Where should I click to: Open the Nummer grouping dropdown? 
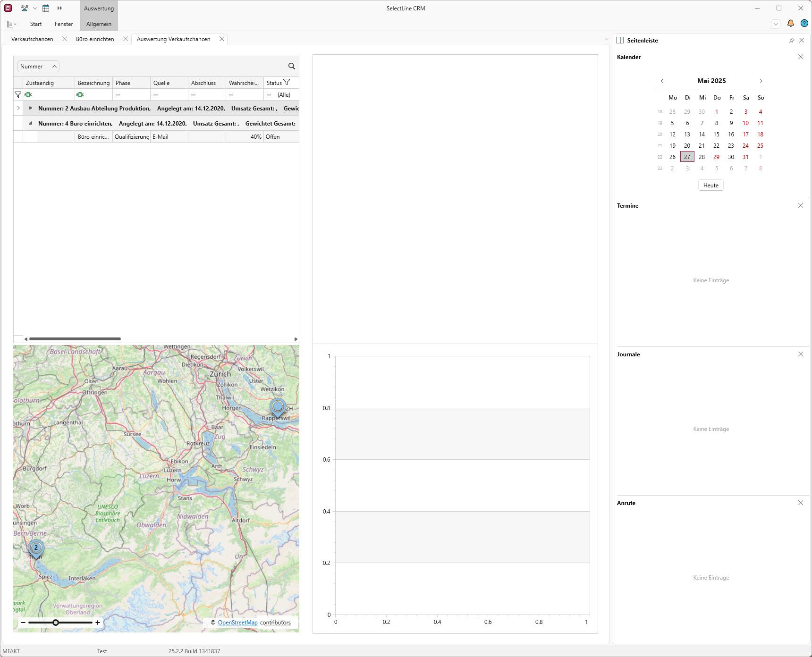point(39,66)
